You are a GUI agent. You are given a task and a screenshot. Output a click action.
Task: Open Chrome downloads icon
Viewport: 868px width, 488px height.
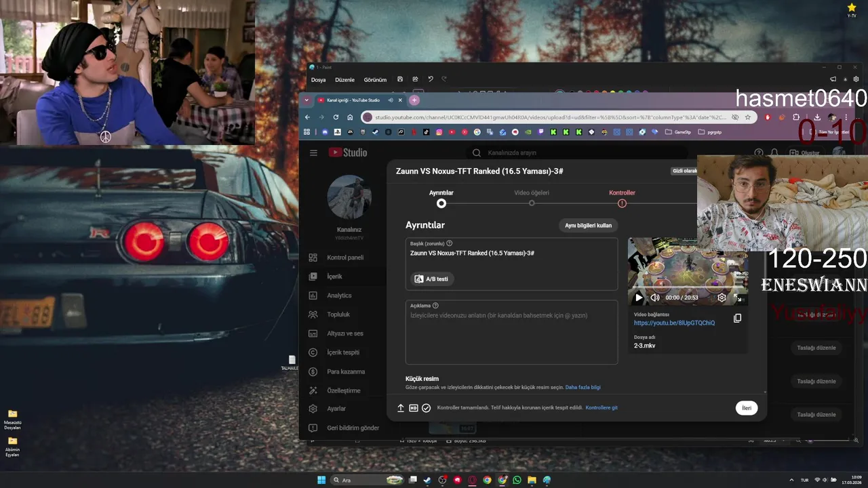pyautogui.click(x=817, y=117)
